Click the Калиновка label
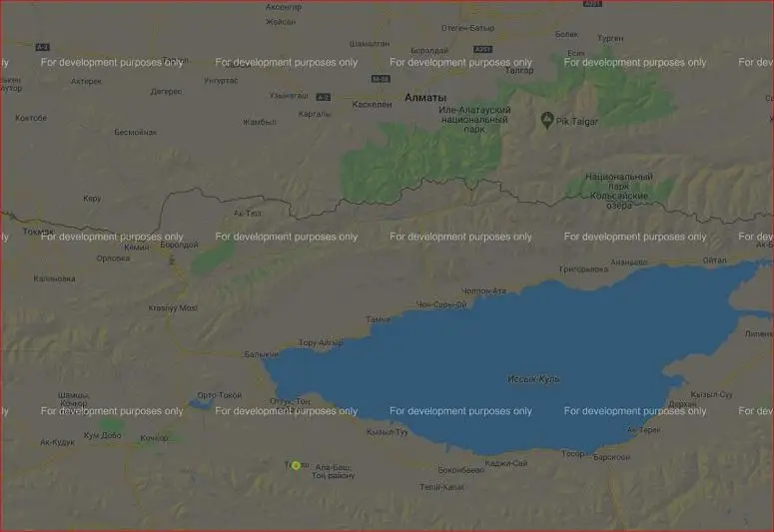 pyautogui.click(x=54, y=278)
